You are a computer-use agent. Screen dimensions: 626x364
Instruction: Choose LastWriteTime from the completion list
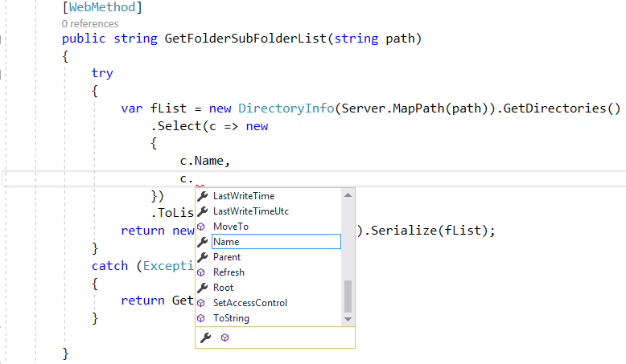[x=244, y=196]
